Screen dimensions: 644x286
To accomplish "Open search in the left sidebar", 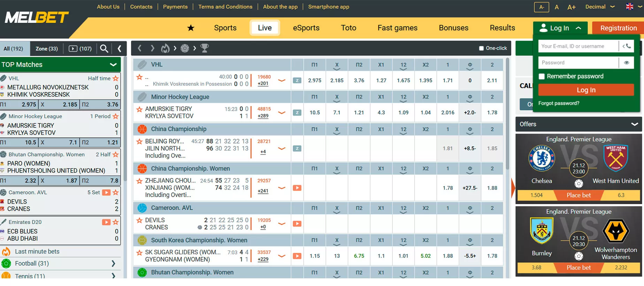I will click(x=104, y=48).
